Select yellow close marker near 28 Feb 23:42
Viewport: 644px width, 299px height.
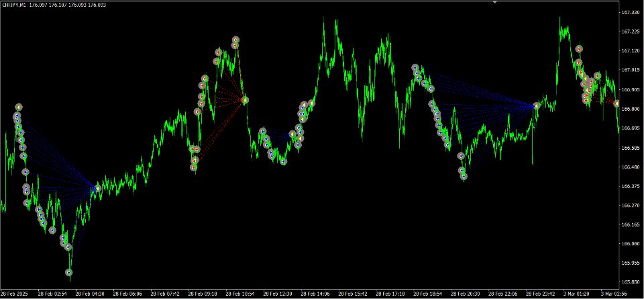pyautogui.click(x=537, y=105)
